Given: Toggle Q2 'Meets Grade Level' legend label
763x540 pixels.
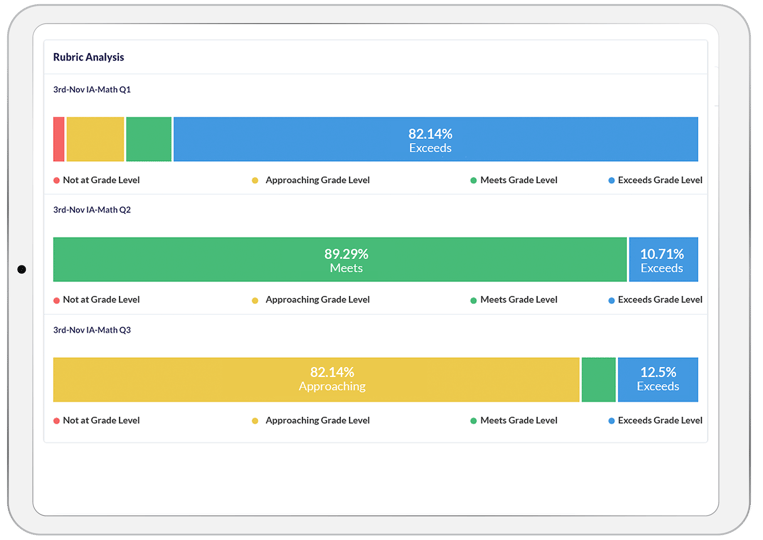Looking at the screenshot, I should 518,300.
